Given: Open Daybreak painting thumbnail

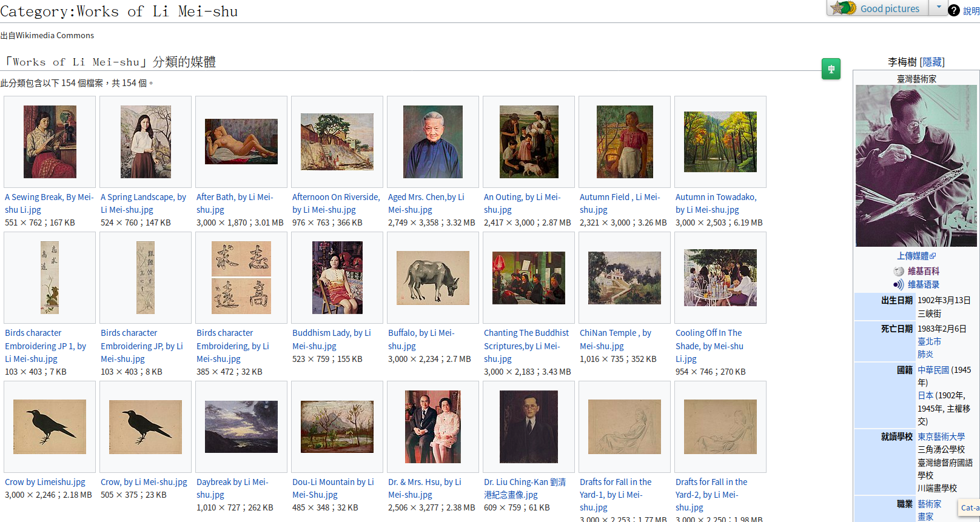Looking at the screenshot, I should pyautogui.click(x=241, y=427).
